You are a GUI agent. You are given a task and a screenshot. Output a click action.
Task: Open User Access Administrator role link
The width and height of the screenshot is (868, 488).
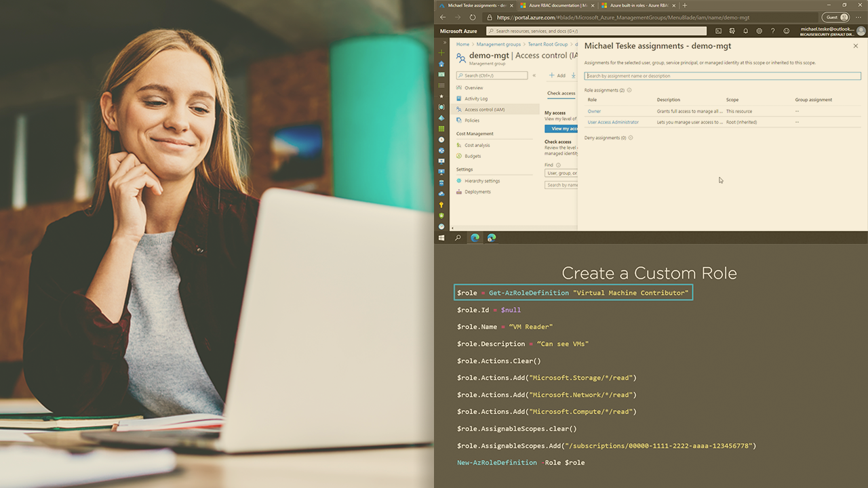(x=613, y=123)
